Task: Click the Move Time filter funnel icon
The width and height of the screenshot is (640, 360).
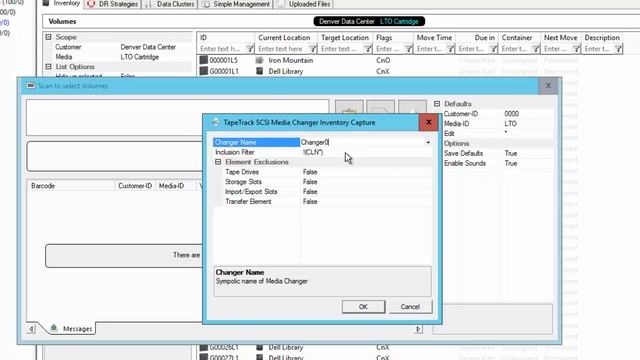Action: (450, 49)
